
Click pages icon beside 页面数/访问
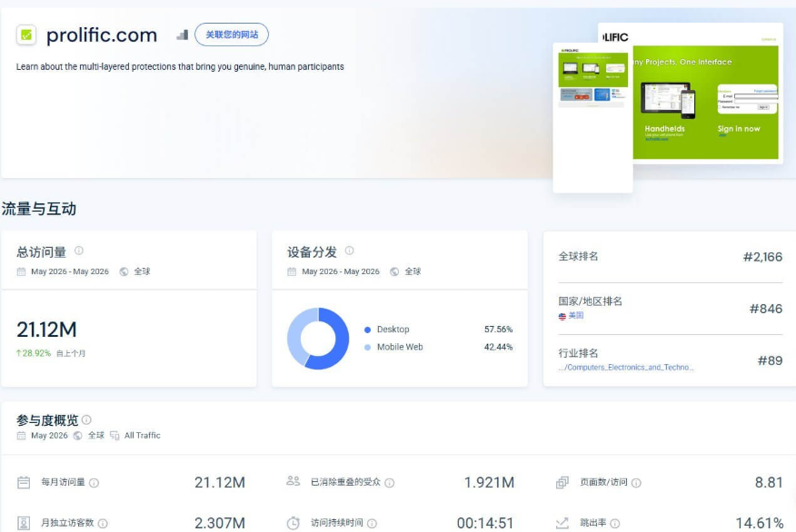(x=562, y=482)
